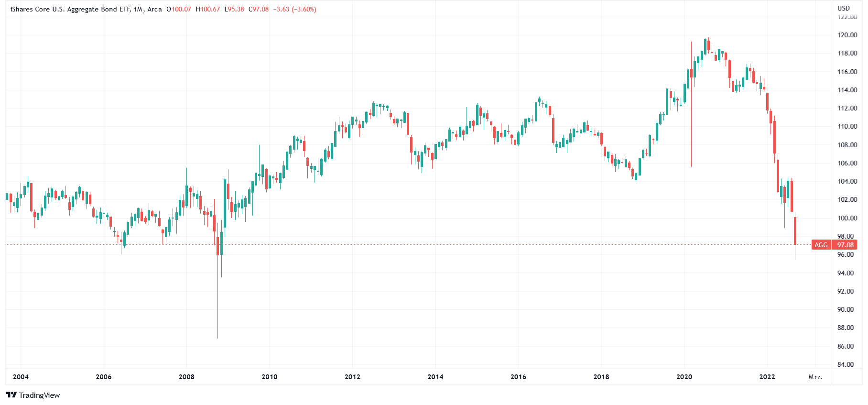Click the 2022 time axis label
The width and height of the screenshot is (868, 405).
767,377
